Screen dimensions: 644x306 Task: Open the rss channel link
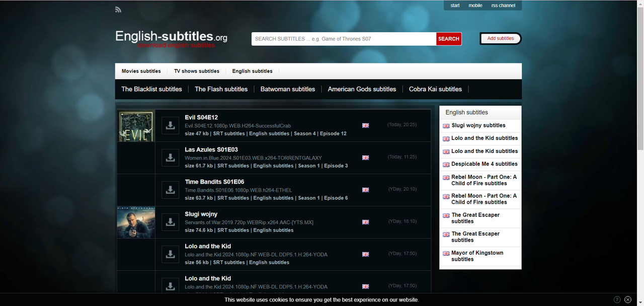[503, 6]
